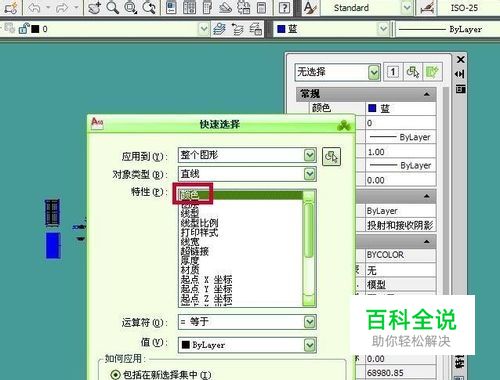Expand the Standard text style dropdown
Image resolution: width=500 pixels, height=380 pixels.
tap(407, 8)
